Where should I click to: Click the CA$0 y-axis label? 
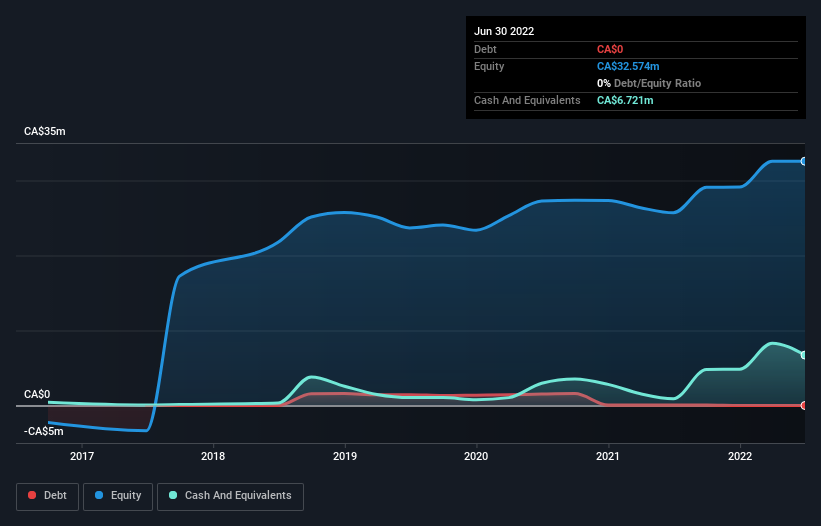tap(37, 394)
